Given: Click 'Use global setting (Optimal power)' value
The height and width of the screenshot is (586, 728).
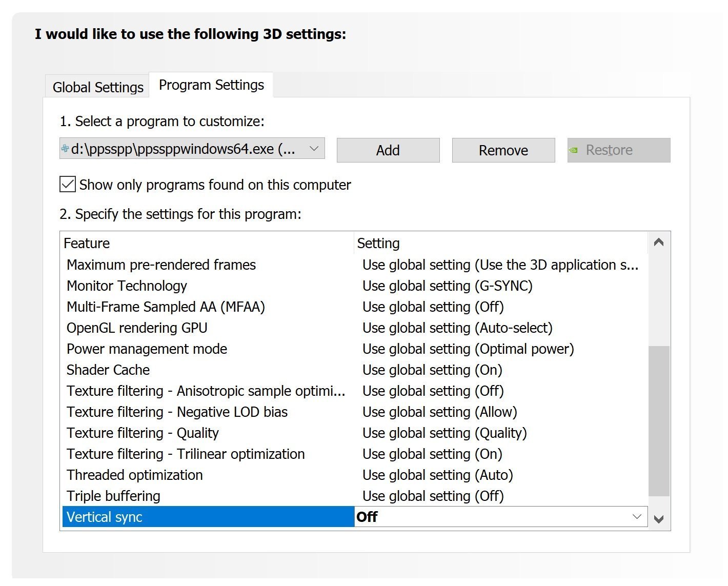Looking at the screenshot, I should 468,349.
